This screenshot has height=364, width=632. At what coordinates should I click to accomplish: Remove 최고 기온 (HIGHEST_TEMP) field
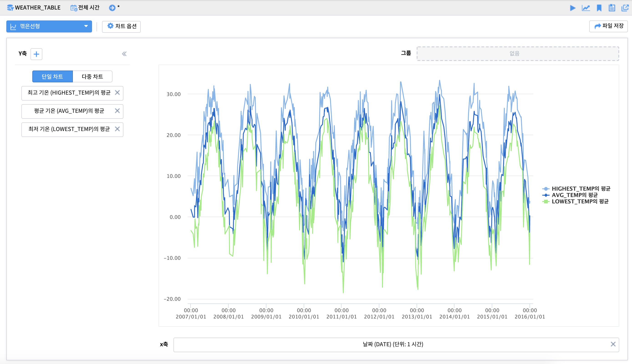(117, 93)
